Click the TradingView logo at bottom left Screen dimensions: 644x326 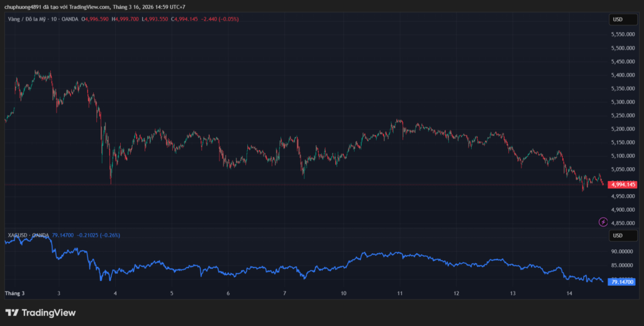pyautogui.click(x=40, y=313)
